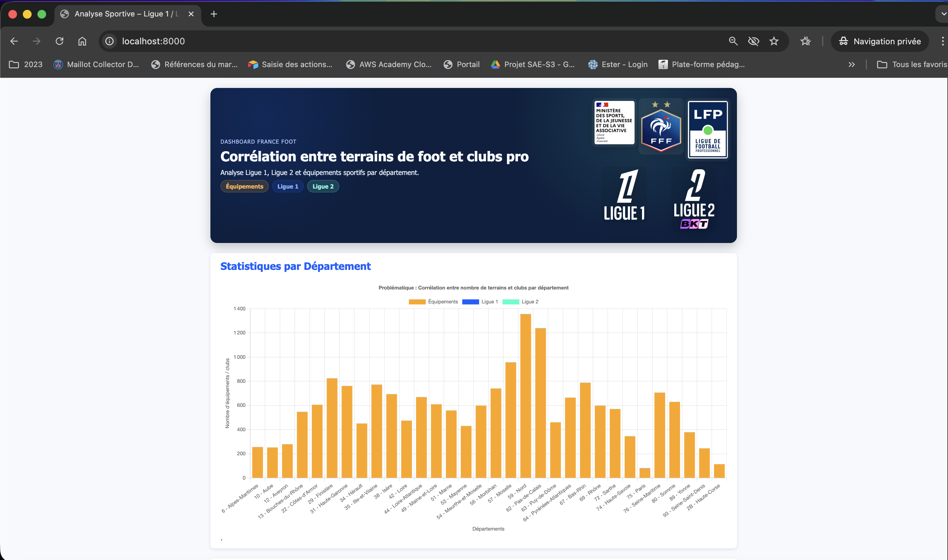Bookmark this page with the star icon

pyautogui.click(x=774, y=41)
